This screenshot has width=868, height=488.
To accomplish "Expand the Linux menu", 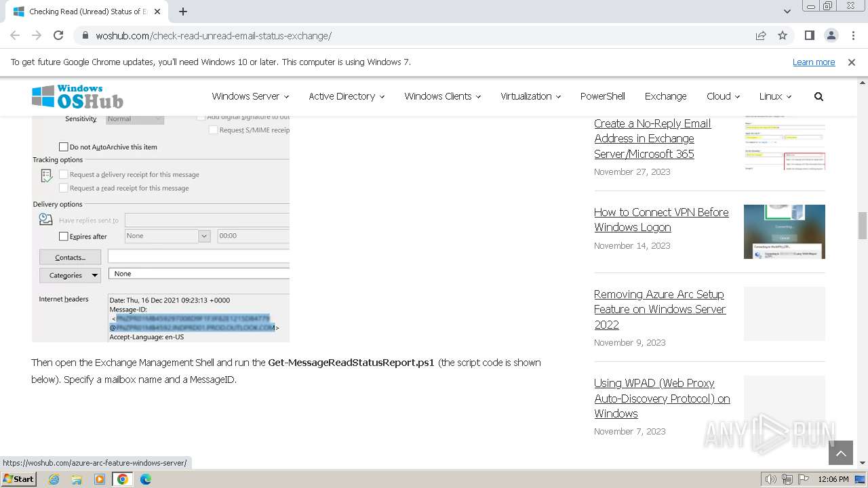I will tap(775, 96).
